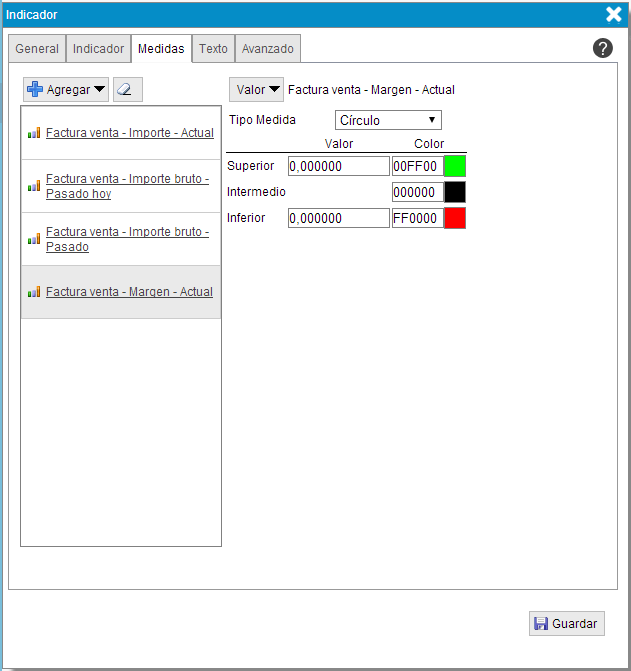Click the Intermedio color code field
This screenshot has height=671, width=631.
coord(417,192)
